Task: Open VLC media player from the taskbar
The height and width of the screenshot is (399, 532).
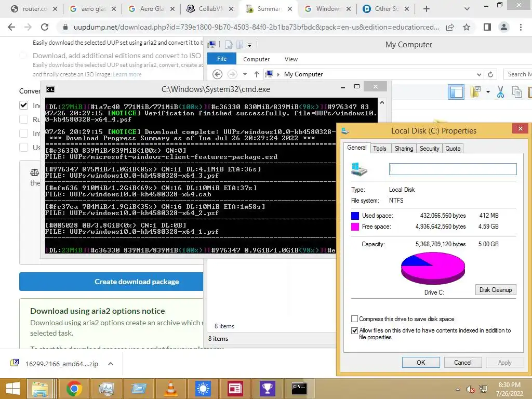Action: [x=170, y=389]
